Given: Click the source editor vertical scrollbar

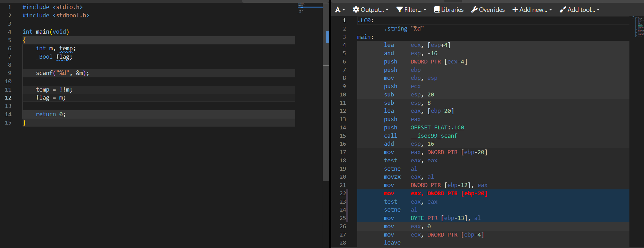Looking at the screenshot, I should click(326, 104).
